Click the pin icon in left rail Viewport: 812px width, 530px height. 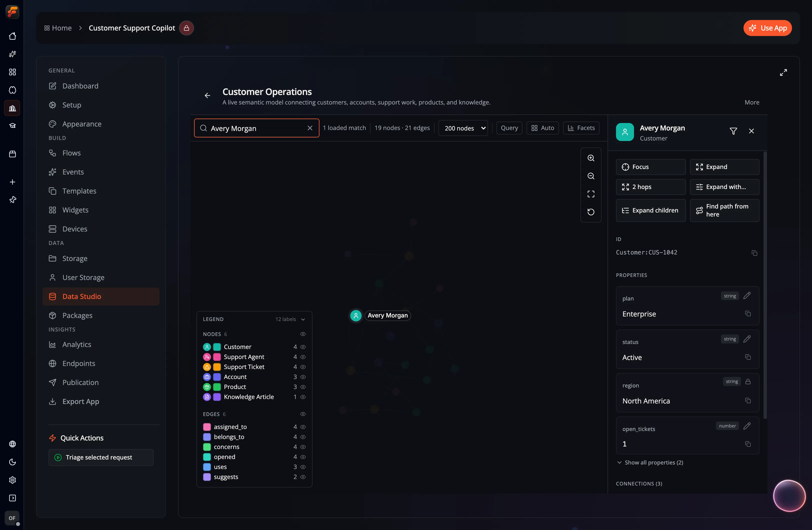12,200
